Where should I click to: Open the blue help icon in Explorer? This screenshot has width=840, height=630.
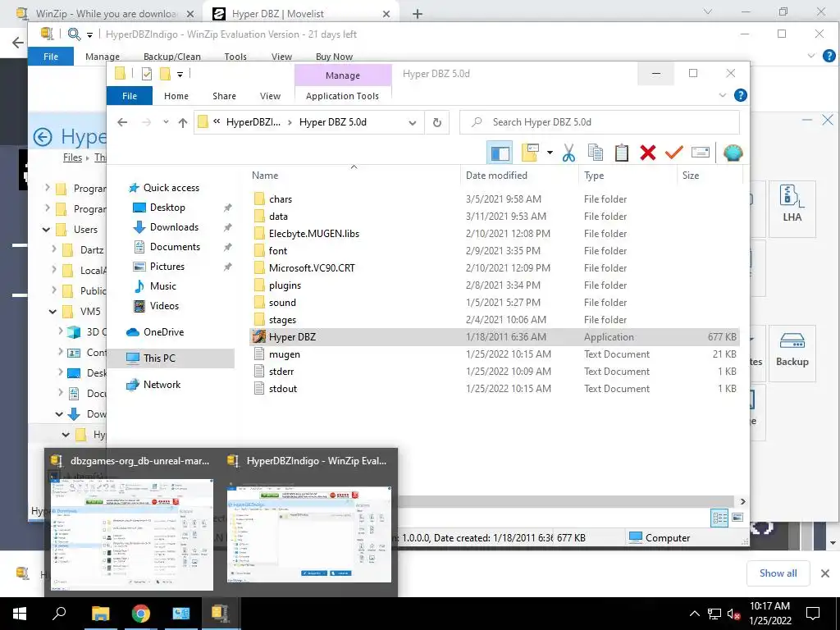point(741,95)
